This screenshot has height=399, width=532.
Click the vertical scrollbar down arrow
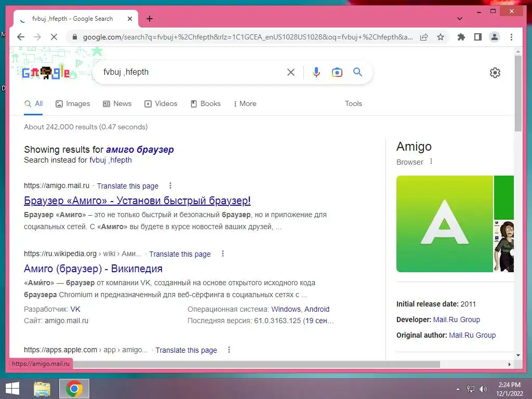point(518,355)
